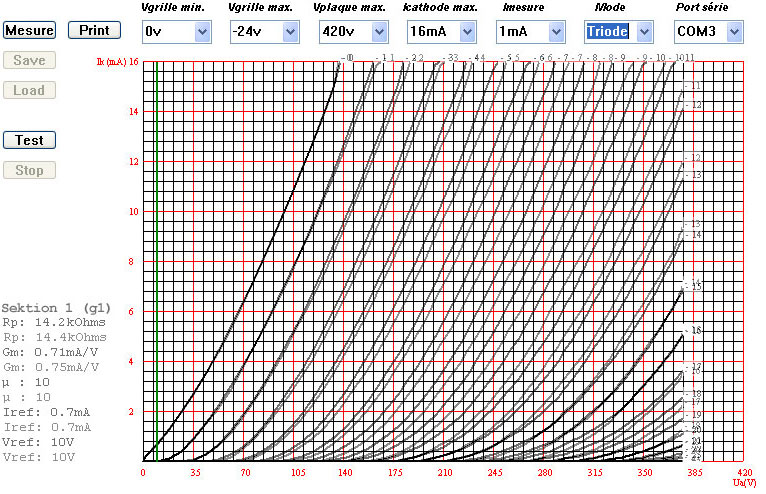
Task: Click the Icathode max. label
Action: (x=440, y=7)
